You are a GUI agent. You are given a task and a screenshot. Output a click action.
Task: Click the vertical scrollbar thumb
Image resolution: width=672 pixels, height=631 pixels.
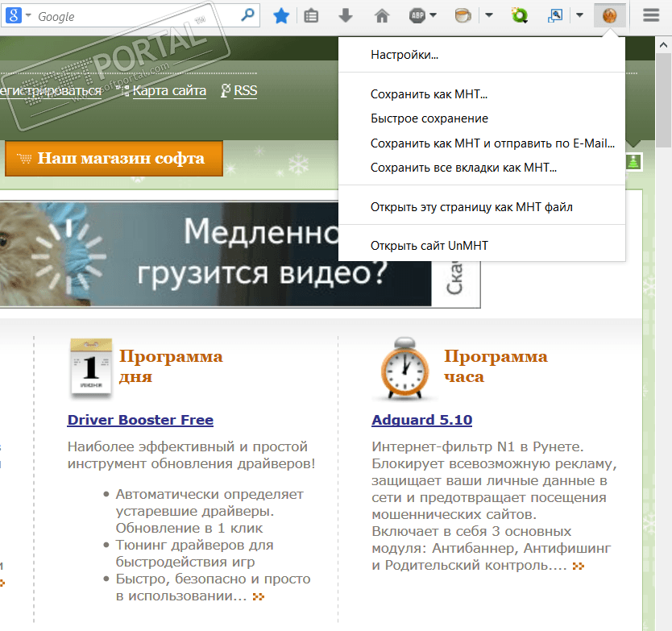(663, 100)
